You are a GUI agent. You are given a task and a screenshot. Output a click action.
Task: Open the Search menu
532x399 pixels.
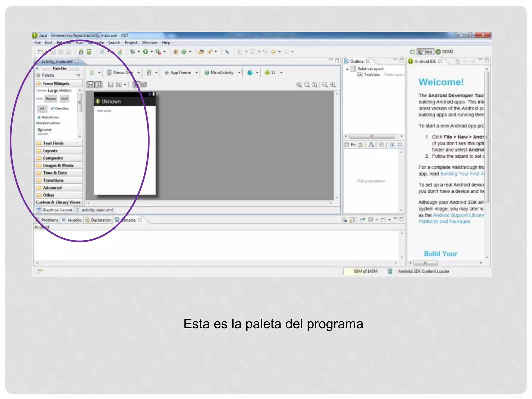[114, 43]
